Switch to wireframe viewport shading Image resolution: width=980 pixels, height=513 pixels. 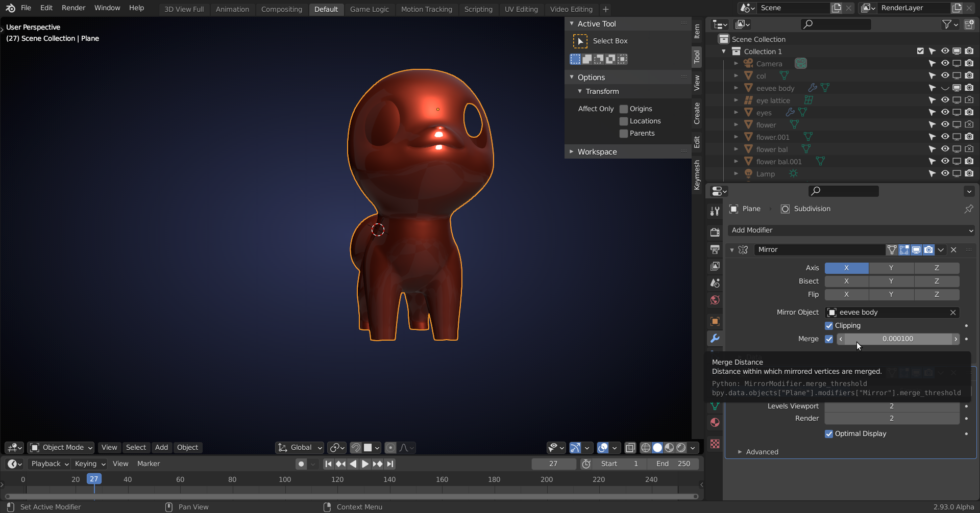[645, 448]
